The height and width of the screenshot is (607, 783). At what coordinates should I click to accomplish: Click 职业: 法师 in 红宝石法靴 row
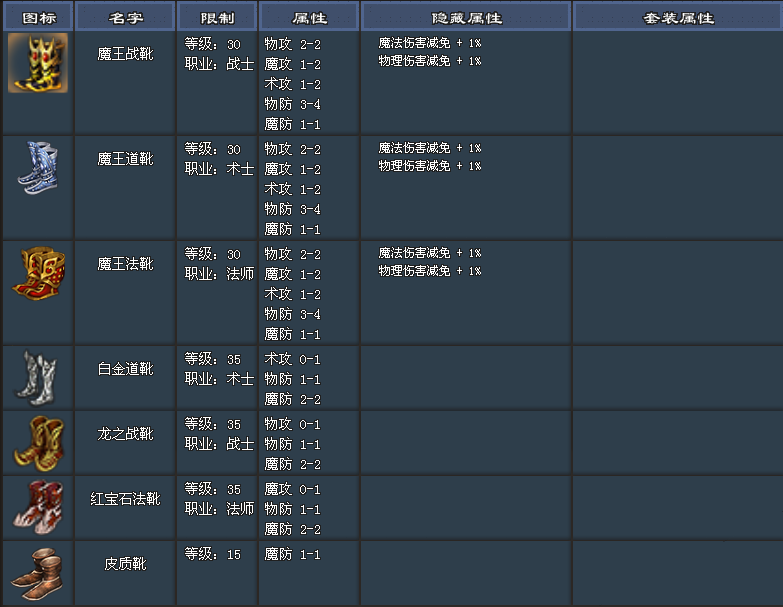(x=219, y=509)
